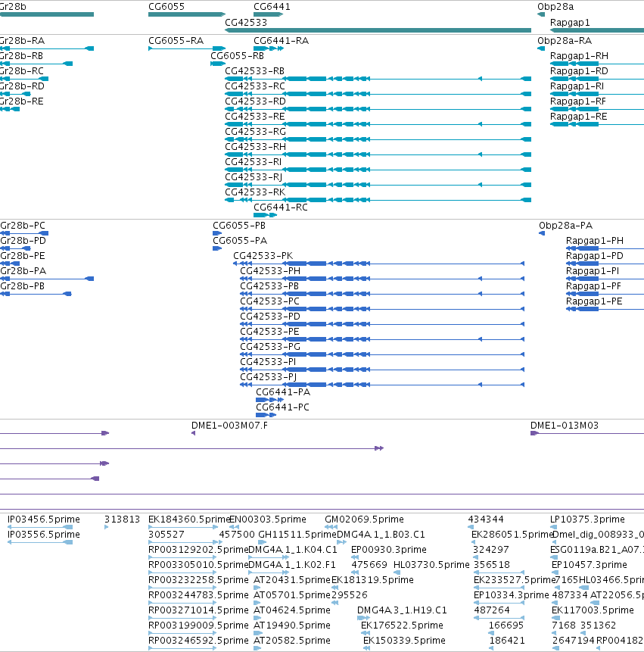Click the Rapgap1-RE transcript label
The height and width of the screenshot is (652, 644).
[x=578, y=117]
